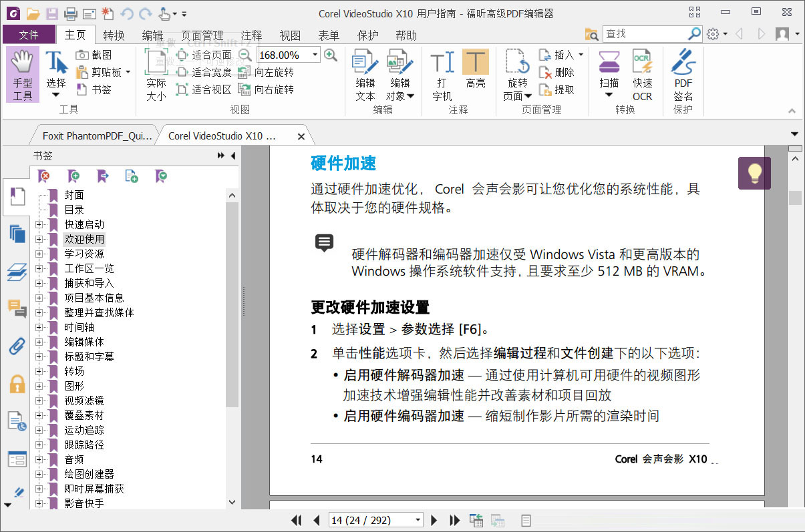Open the Comments side panel

pyautogui.click(x=17, y=308)
